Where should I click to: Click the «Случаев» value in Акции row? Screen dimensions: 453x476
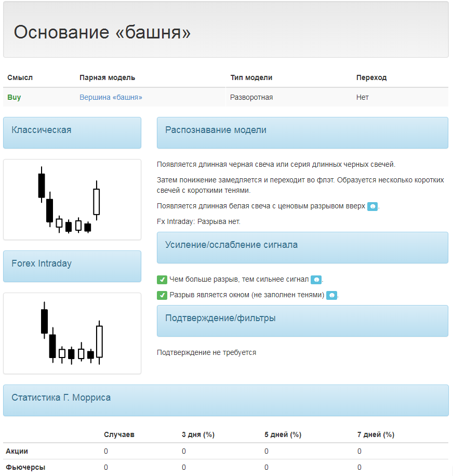coord(106,452)
